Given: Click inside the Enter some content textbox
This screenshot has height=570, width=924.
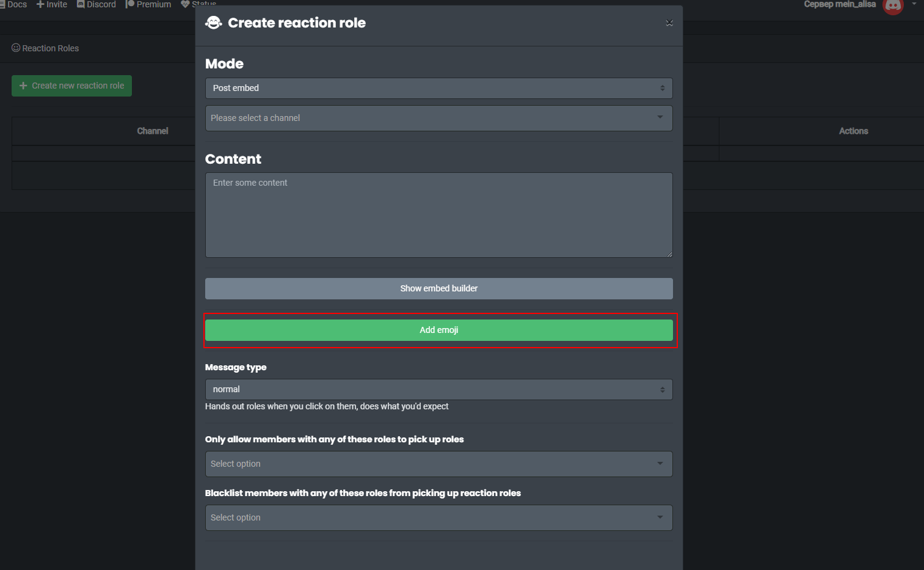Looking at the screenshot, I should [438, 214].
